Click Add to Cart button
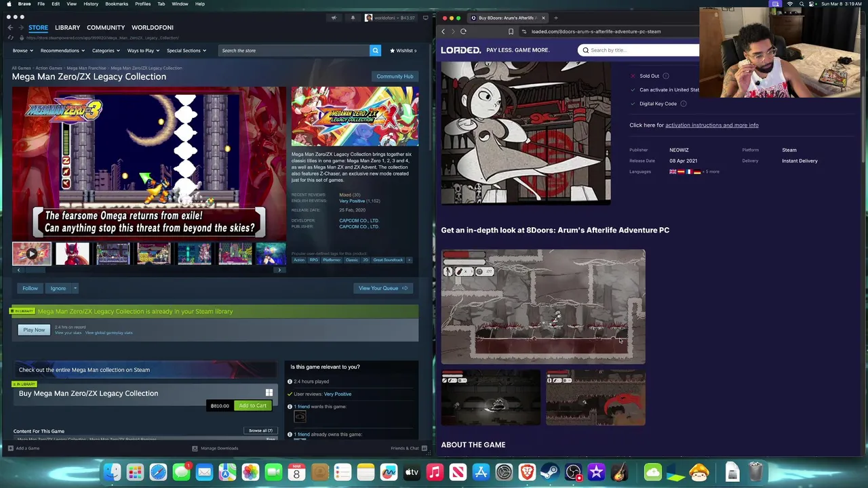The height and width of the screenshot is (488, 868). [x=252, y=405]
